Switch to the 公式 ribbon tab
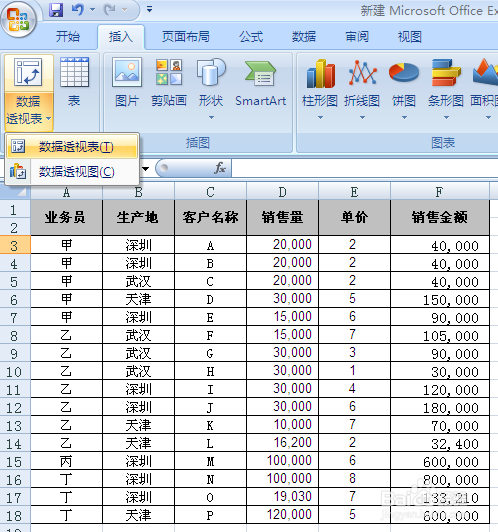The image size is (498, 532). point(251,37)
